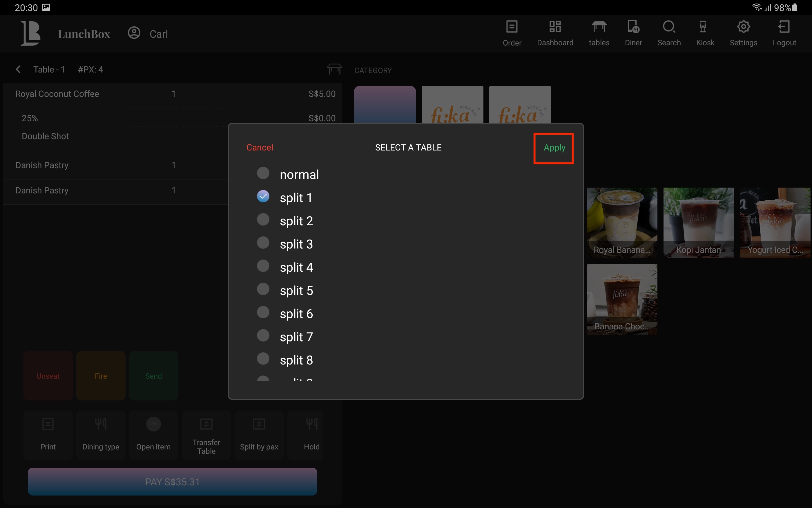Choose split 5 radio option

click(x=263, y=289)
